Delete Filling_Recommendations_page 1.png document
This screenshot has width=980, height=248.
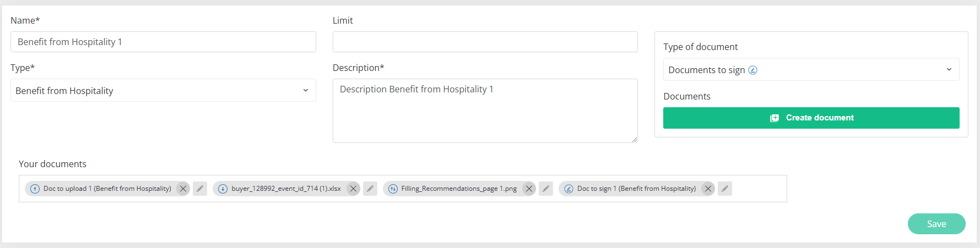click(529, 189)
